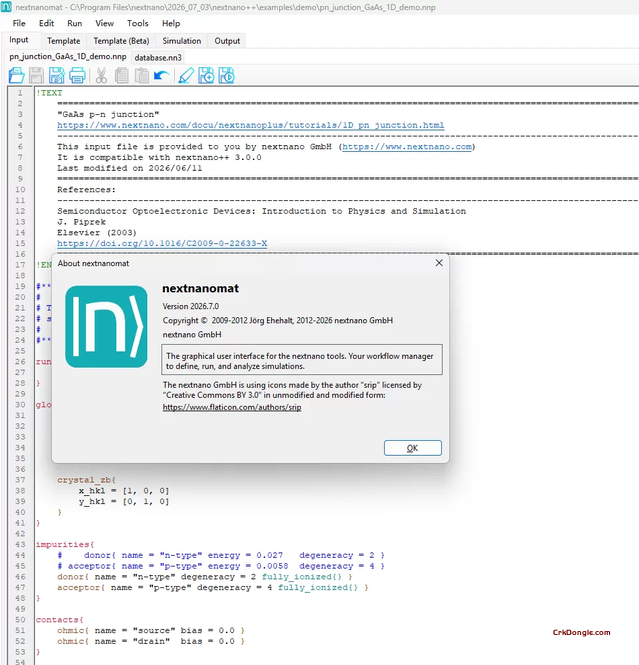Viewport: 639px width, 665px height.
Task: Open the Tools menu
Action: coord(138,23)
